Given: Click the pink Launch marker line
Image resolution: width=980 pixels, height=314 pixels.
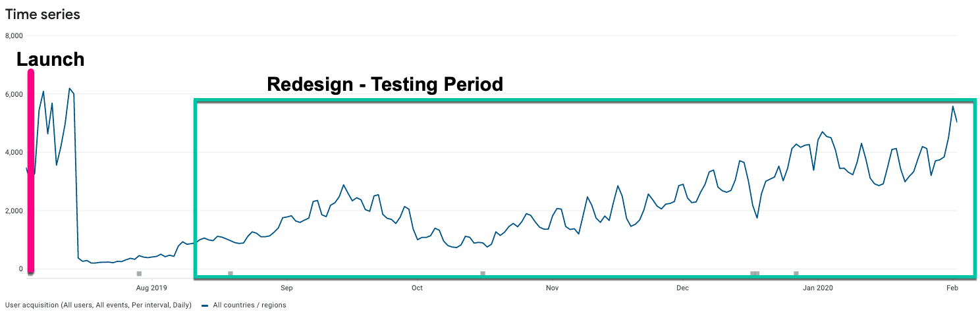Looking at the screenshot, I should (x=30, y=171).
